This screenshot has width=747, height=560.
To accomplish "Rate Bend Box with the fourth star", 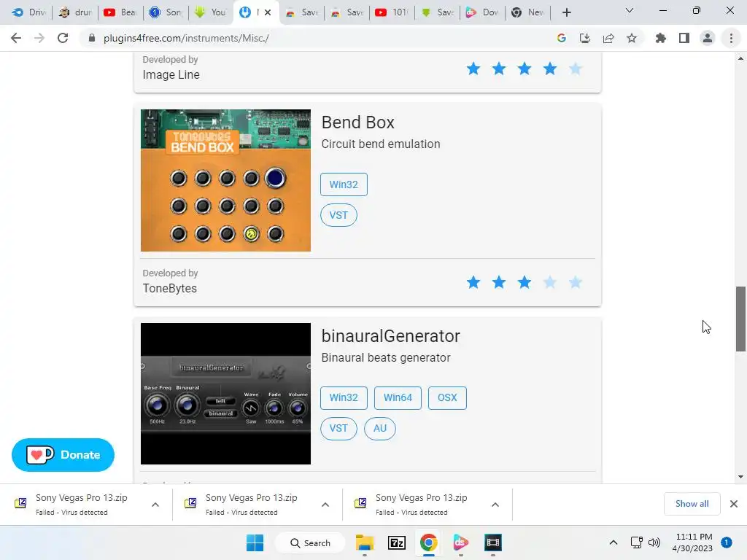I will pos(550,282).
